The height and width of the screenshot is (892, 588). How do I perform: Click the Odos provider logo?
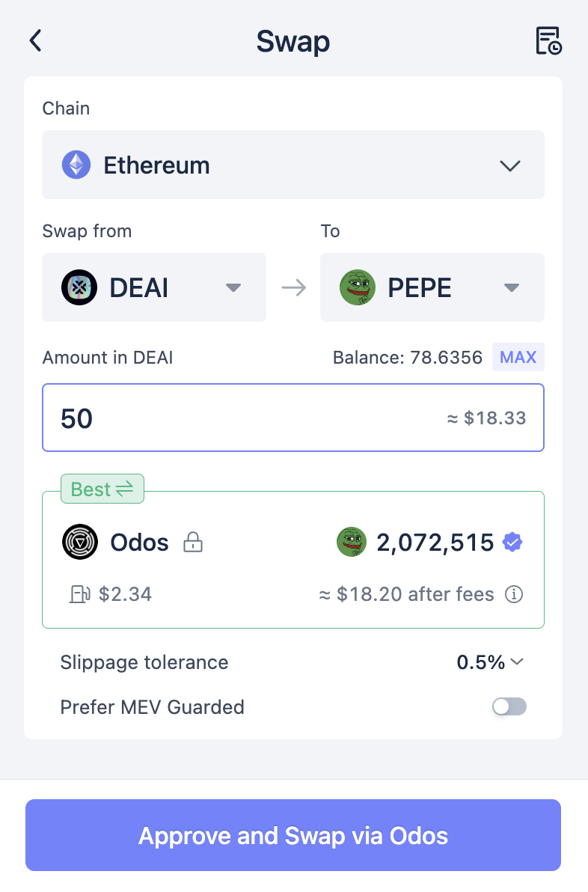click(x=79, y=542)
